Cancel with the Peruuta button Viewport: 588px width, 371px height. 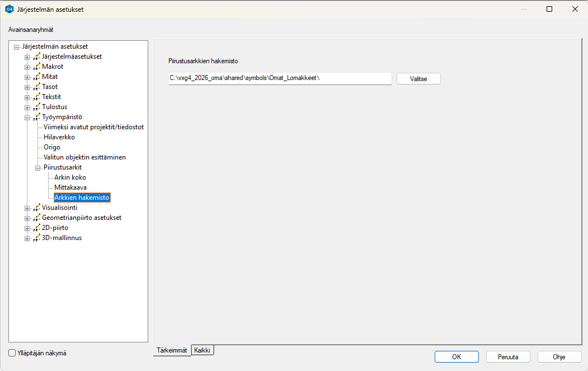[x=508, y=357]
